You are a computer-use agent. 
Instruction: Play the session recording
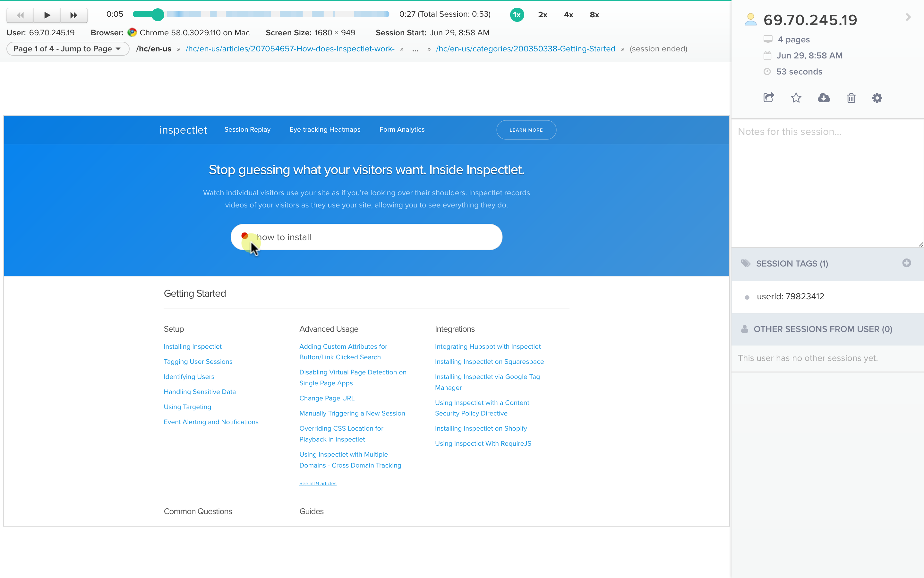click(47, 15)
